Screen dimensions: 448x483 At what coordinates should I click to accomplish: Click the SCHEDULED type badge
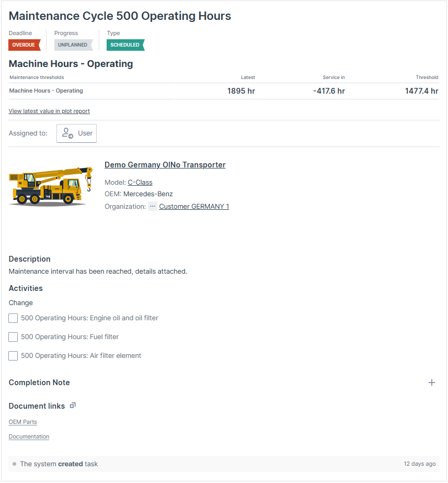click(x=125, y=45)
